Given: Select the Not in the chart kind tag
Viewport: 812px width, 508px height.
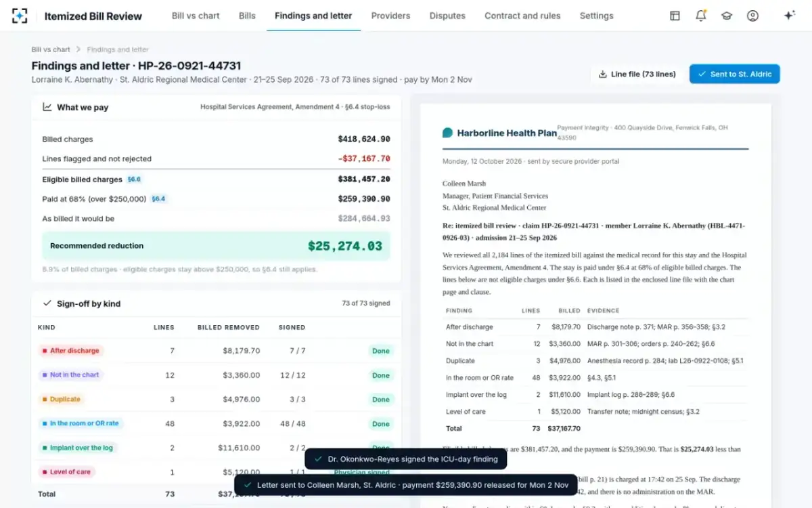Looking at the screenshot, I should 70,375.
